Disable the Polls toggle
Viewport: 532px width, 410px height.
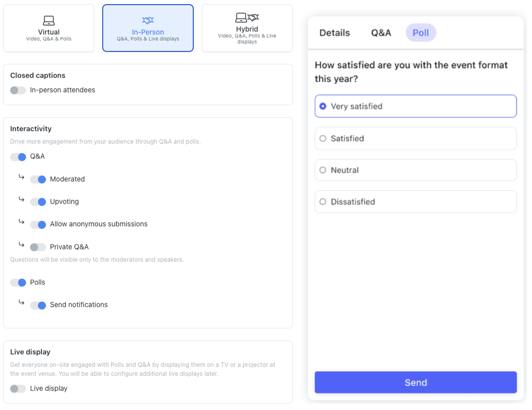[x=18, y=282]
